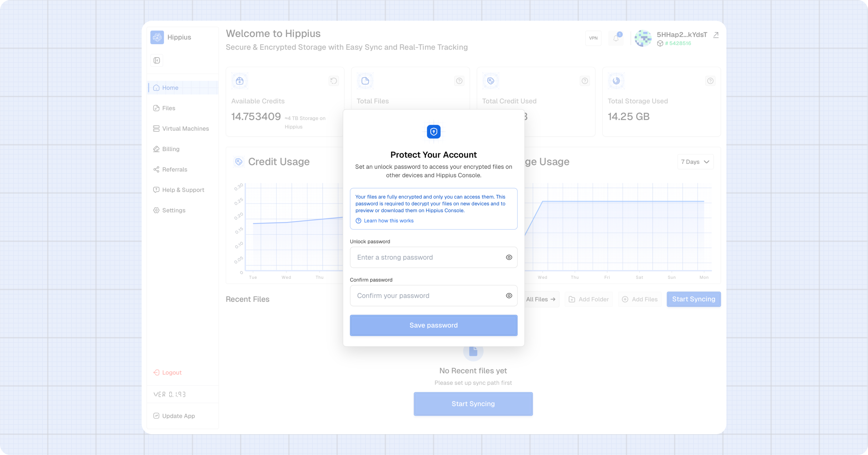The width and height of the screenshot is (868, 455).
Task: Click the block cube icon near #5428516
Action: tap(660, 43)
